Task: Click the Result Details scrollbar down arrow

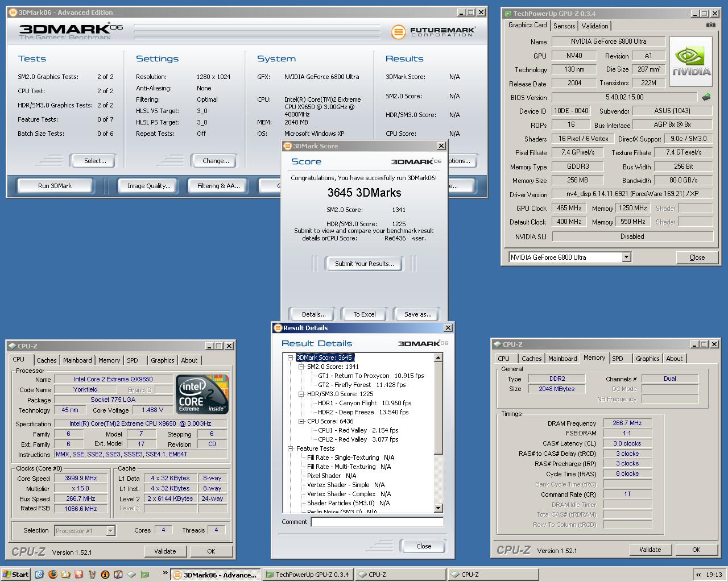Action: [438, 508]
